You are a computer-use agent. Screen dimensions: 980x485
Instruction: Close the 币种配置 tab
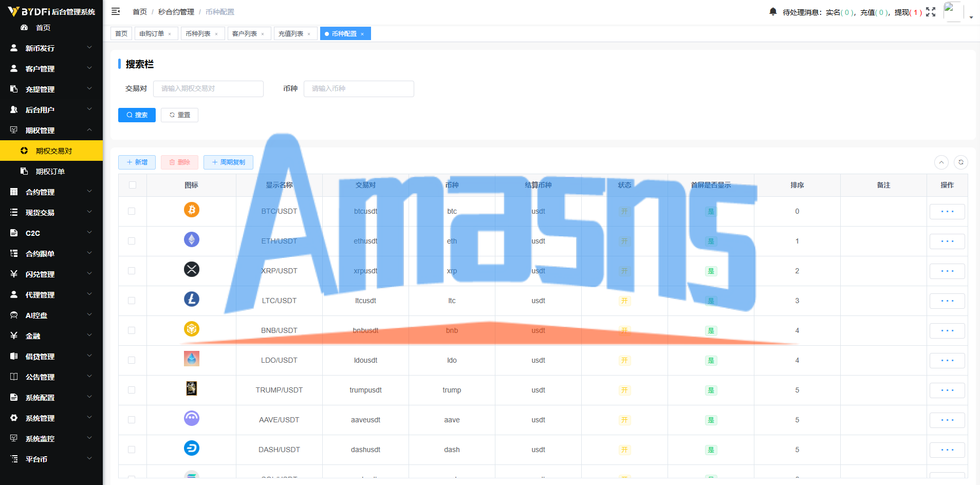pos(362,34)
